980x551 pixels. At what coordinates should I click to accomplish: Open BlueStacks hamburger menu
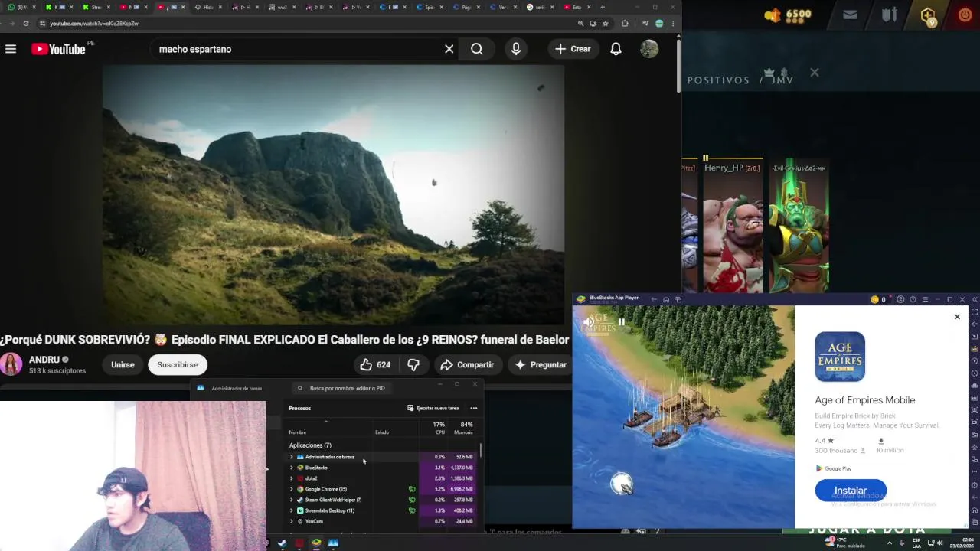coord(925,299)
